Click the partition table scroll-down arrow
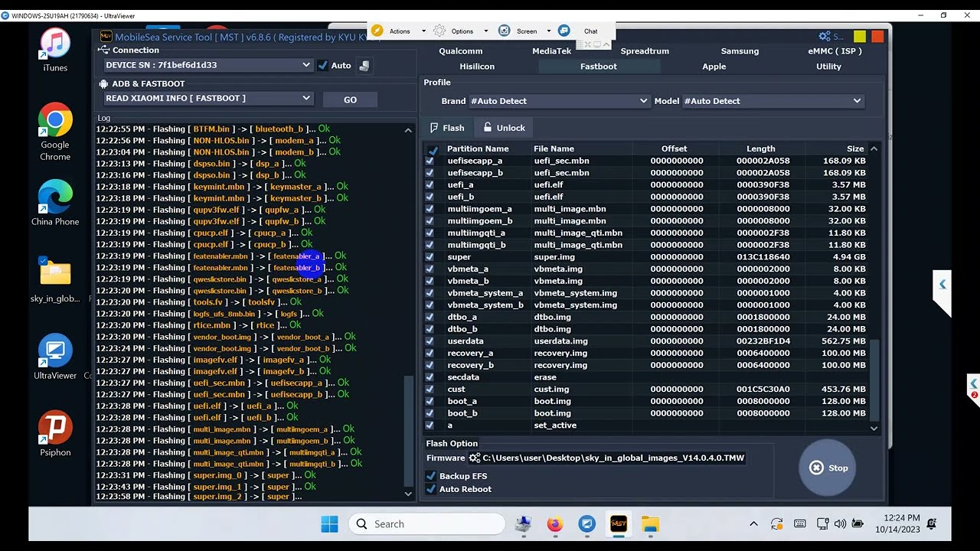Image resolution: width=980 pixels, height=551 pixels. [874, 429]
